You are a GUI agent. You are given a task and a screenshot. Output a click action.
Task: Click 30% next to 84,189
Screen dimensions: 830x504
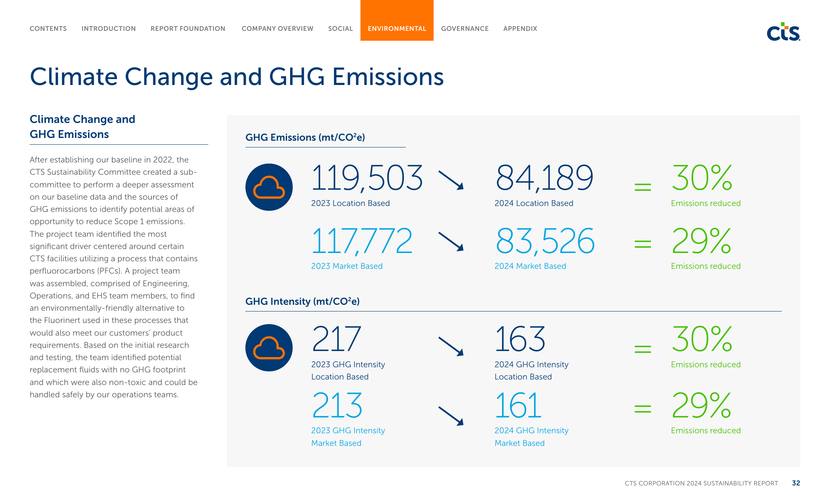[x=702, y=178]
